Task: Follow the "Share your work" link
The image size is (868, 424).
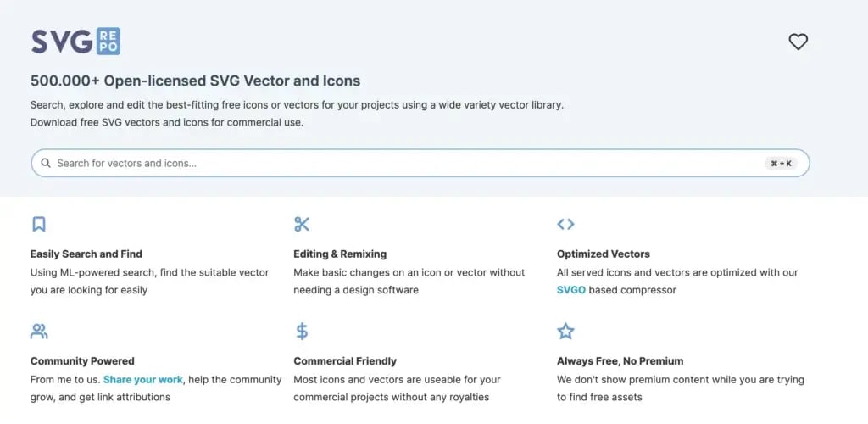Action: tap(143, 380)
